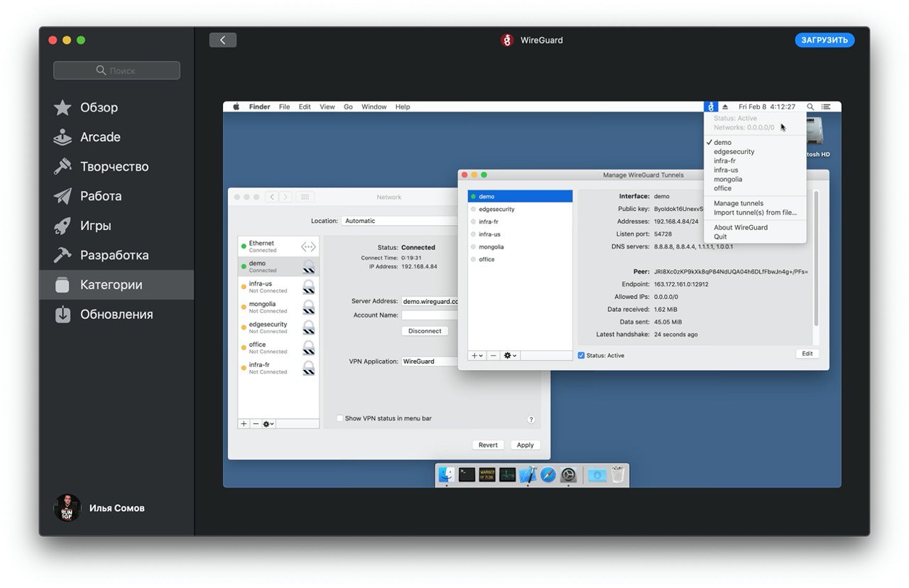The height and width of the screenshot is (588, 909).
Task: Open Обновления in the sidebar
Action: tap(116, 315)
